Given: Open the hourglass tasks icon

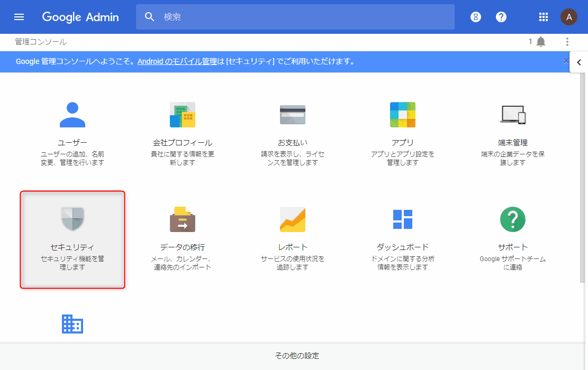Looking at the screenshot, I should tap(475, 17).
